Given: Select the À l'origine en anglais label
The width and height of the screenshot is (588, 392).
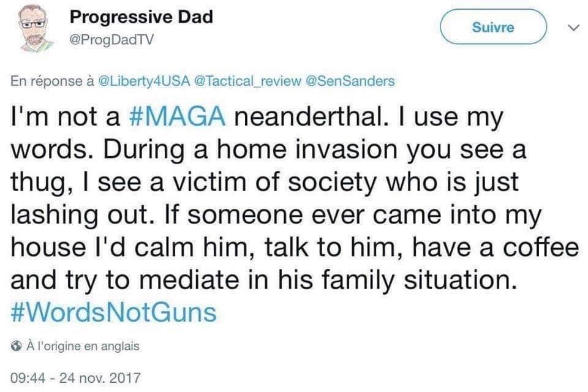Looking at the screenshot, I should click(x=83, y=346).
